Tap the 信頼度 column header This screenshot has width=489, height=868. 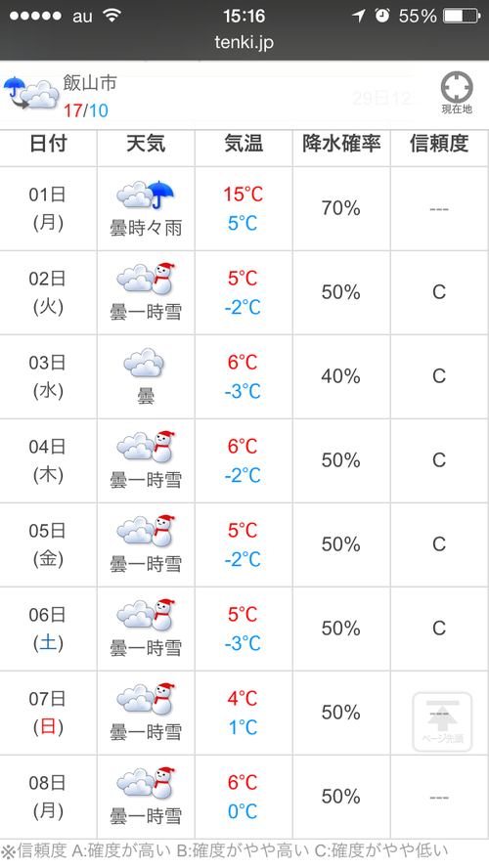(x=439, y=144)
